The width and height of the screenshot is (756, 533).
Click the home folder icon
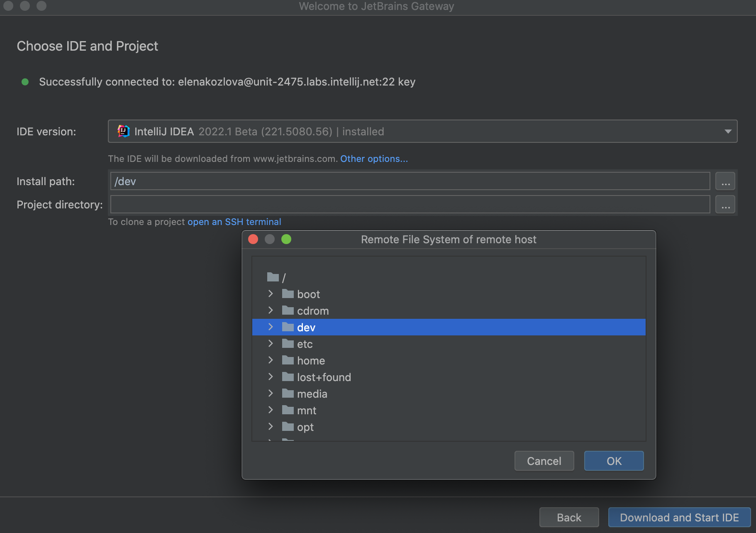(288, 360)
